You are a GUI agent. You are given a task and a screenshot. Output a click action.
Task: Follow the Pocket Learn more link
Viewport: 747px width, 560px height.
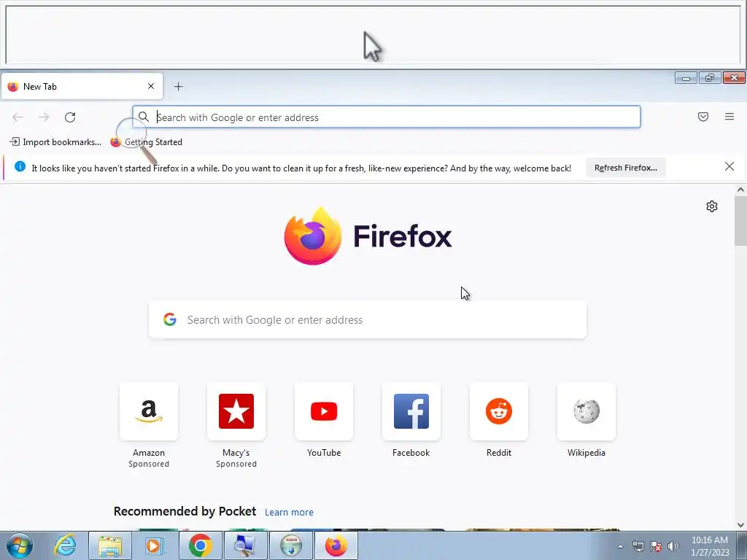289,513
